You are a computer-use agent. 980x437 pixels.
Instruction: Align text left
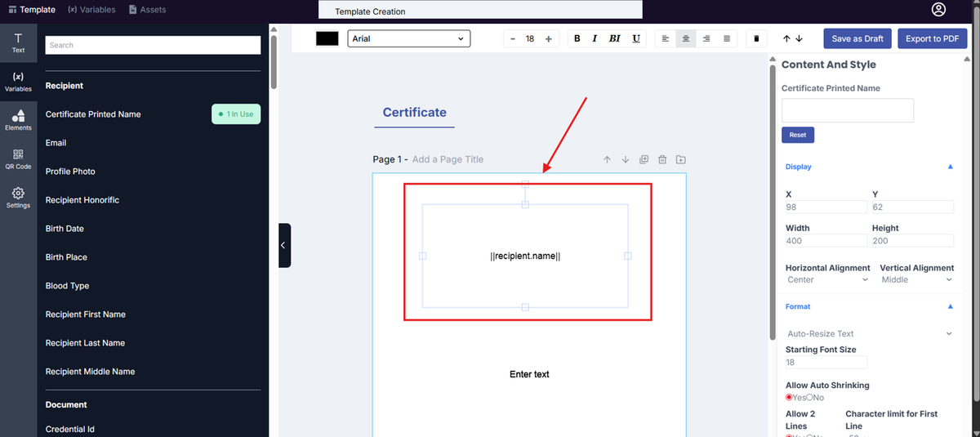(666, 38)
